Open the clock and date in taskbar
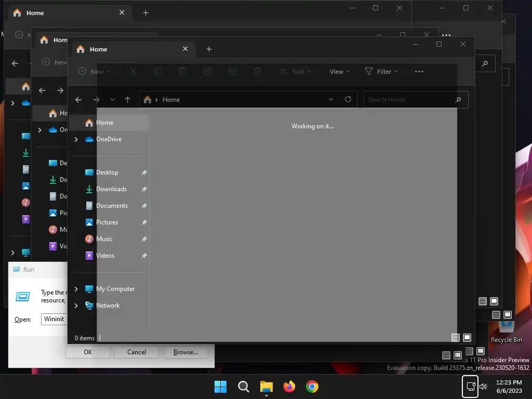This screenshot has width=532, height=399. pos(509,387)
